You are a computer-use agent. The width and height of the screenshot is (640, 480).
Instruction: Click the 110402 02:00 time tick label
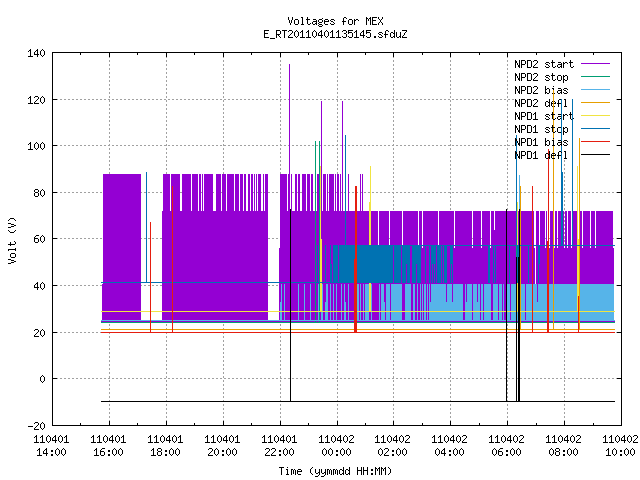(x=392, y=446)
